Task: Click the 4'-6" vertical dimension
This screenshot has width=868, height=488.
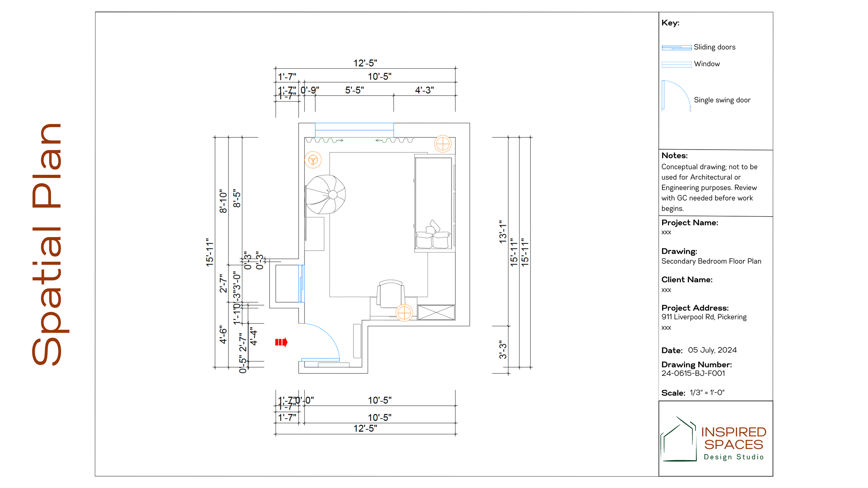Action: pos(223,335)
